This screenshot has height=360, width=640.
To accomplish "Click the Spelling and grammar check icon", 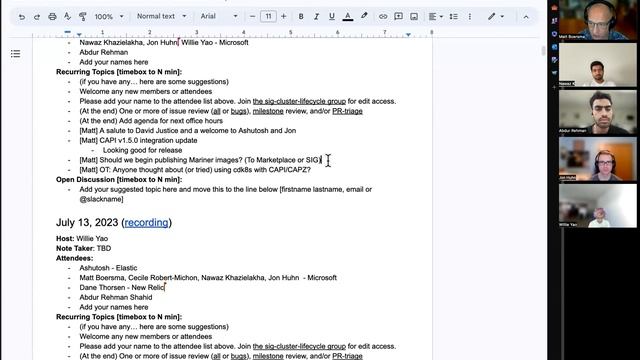I will tap(67, 17).
